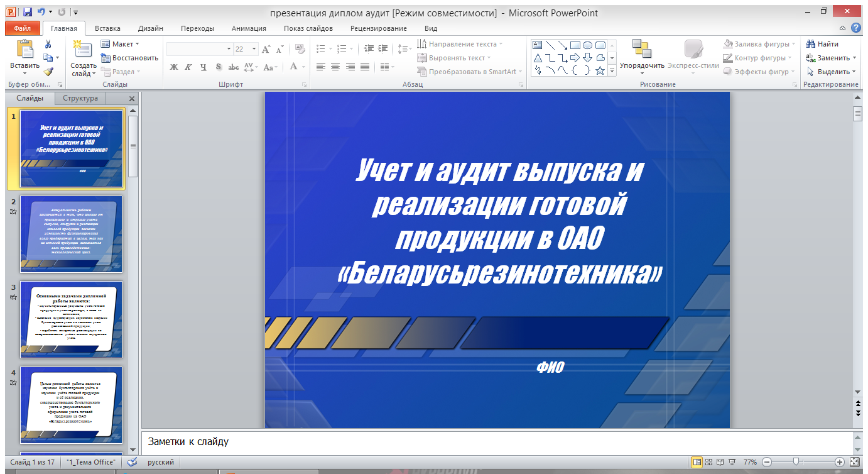Start slideshow from the status bar icon
Image resolution: width=868 pixels, height=474 pixels.
pyautogui.click(x=732, y=462)
